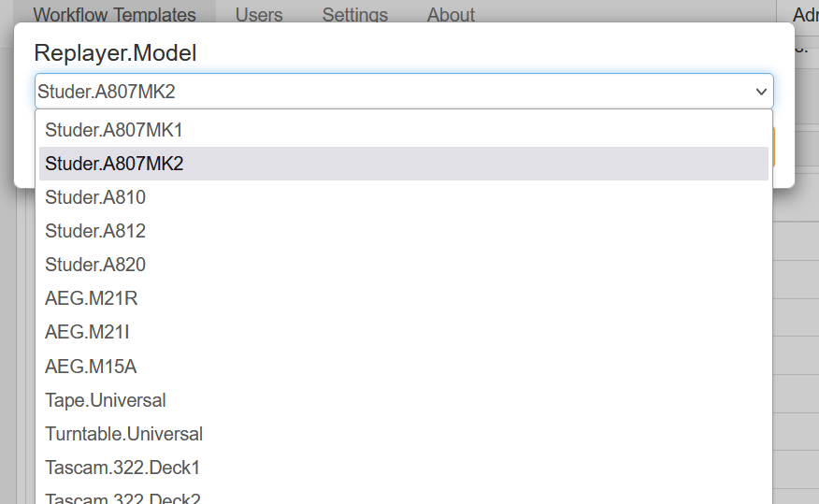
Task: Choose Studer.A820 from the list
Action: coord(403,265)
